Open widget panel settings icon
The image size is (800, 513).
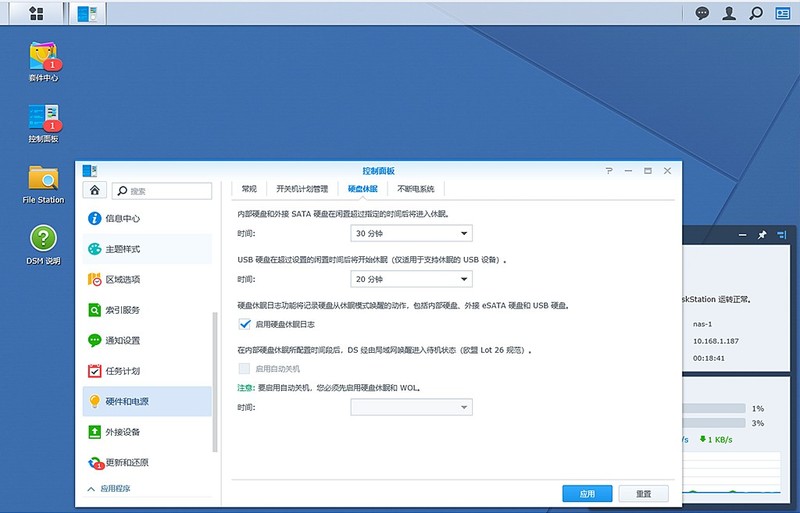click(x=782, y=235)
